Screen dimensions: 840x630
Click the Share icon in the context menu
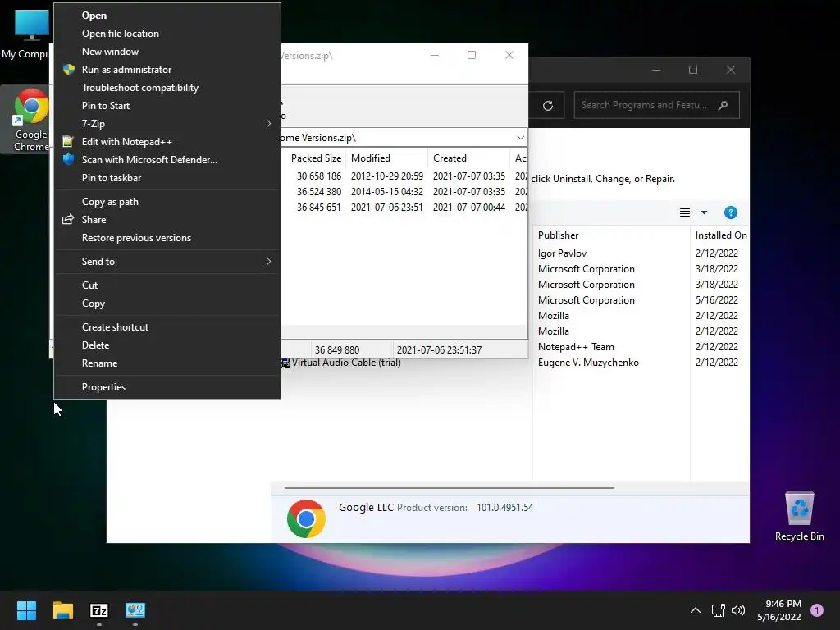(x=68, y=220)
